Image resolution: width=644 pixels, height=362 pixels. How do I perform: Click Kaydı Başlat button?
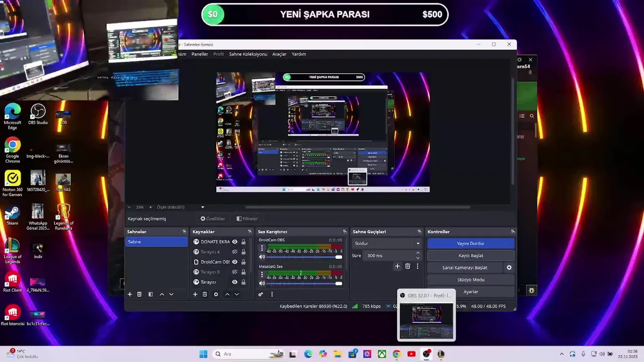coord(470,255)
